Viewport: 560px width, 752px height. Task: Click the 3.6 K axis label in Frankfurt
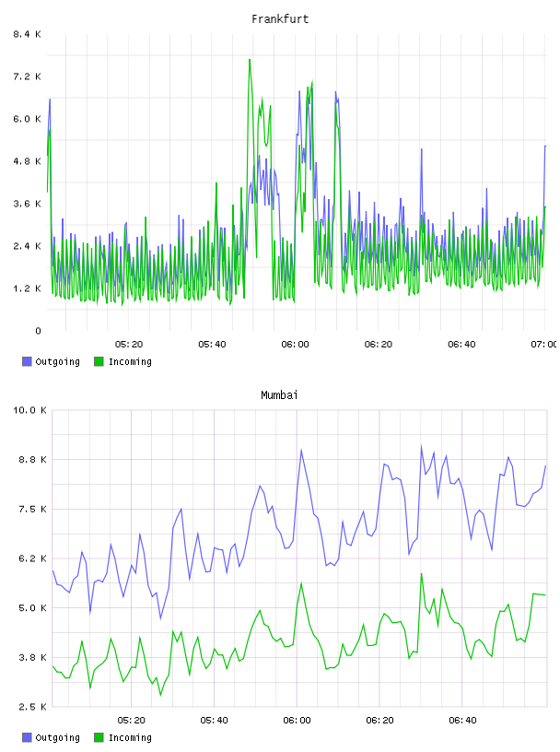28,204
